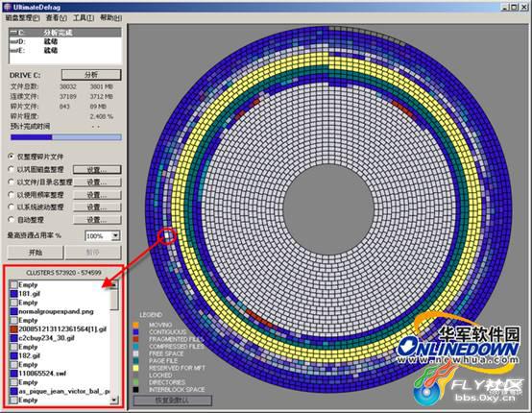Click the UltimateDefrag title bar app icon
532x413 pixels.
coord(8,7)
